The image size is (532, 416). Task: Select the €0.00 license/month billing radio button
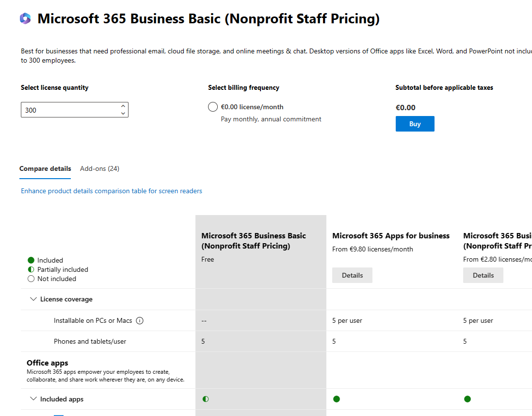pyautogui.click(x=212, y=107)
